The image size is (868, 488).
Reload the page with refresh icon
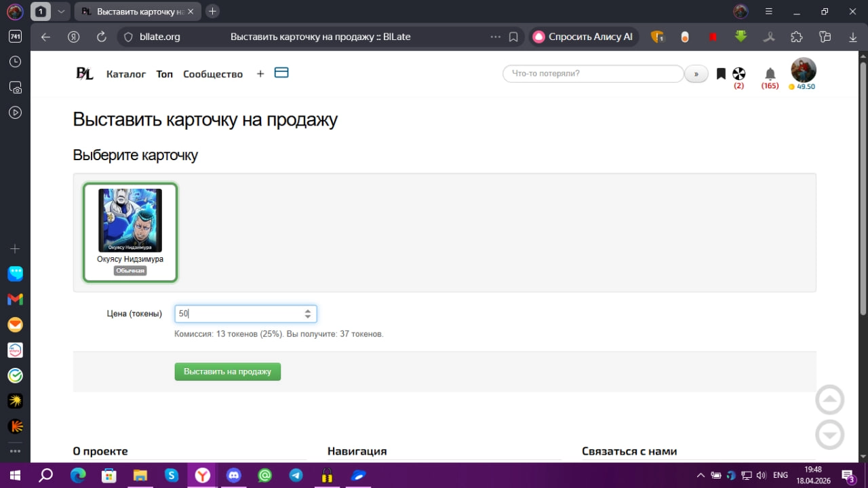102,37
